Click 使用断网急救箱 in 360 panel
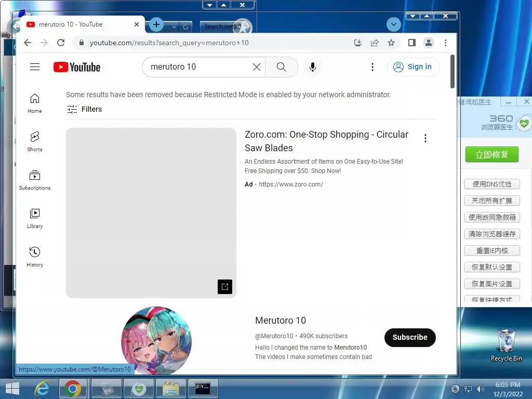The height and width of the screenshot is (399, 532). (491, 218)
